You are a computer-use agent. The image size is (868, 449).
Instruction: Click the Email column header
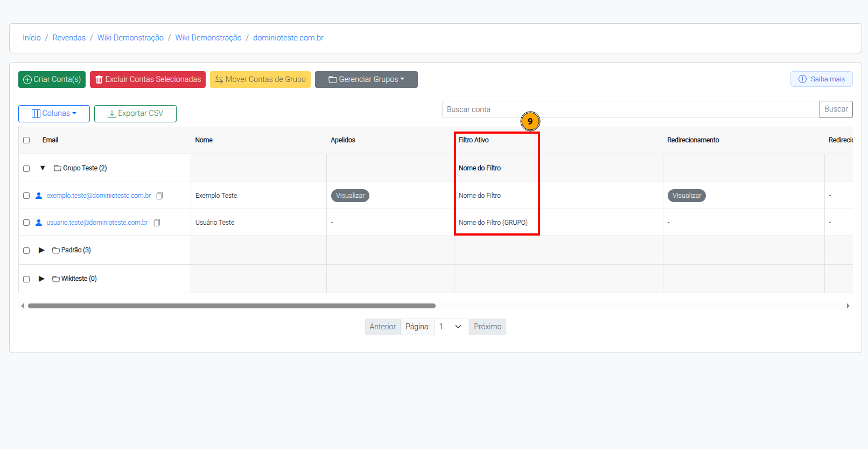(x=50, y=140)
